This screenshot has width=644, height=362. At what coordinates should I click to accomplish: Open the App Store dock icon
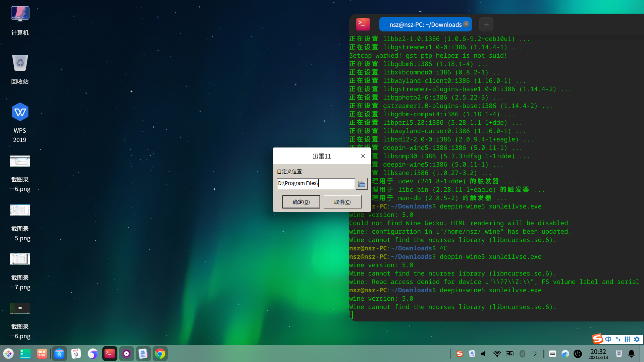point(59,354)
